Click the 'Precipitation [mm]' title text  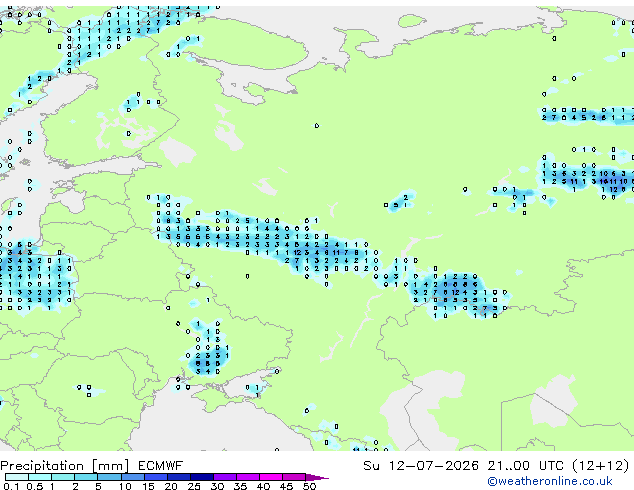[x=65, y=466]
